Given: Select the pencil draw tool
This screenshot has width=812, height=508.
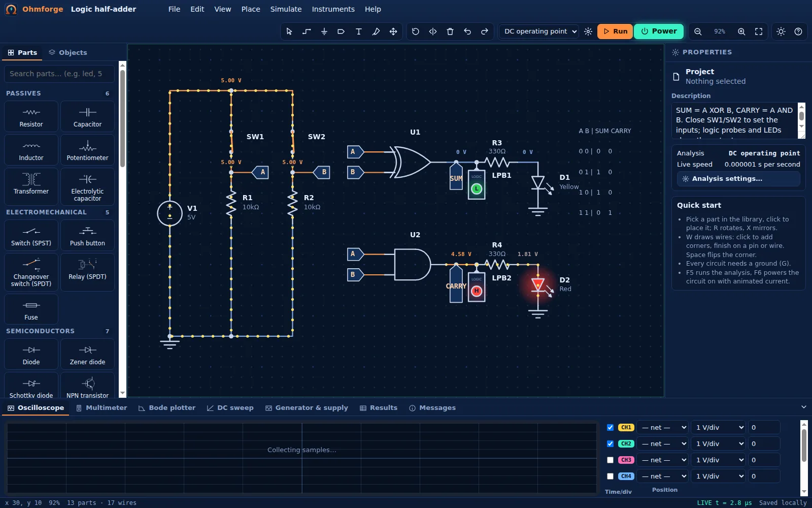Looking at the screenshot, I should pos(376,31).
